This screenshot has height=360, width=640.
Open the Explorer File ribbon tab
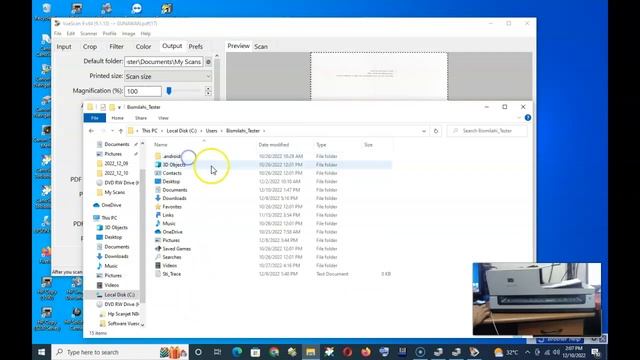95,118
